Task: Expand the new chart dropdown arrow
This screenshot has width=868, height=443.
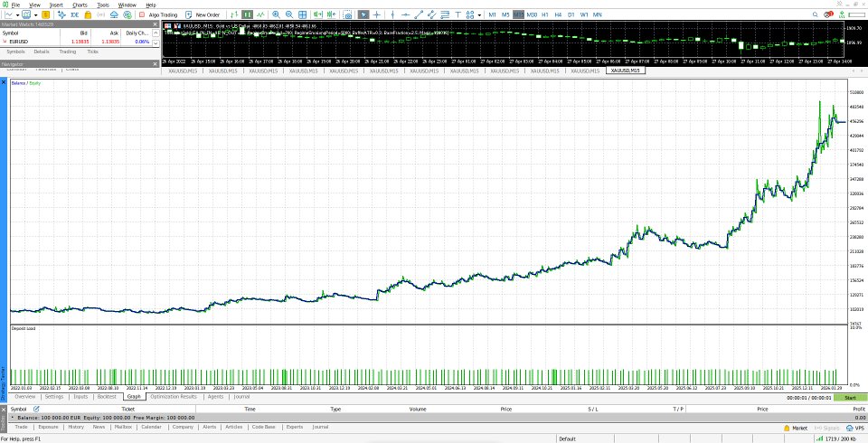Action: 18,15
